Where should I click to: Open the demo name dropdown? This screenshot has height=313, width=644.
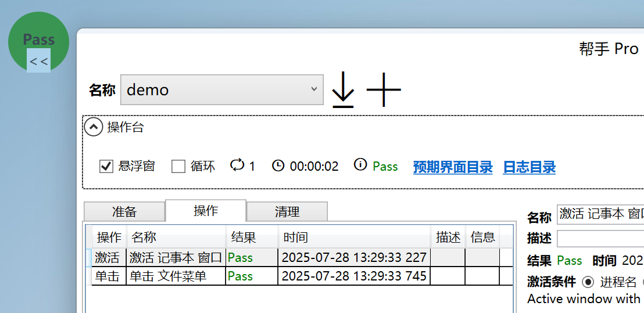(222, 90)
